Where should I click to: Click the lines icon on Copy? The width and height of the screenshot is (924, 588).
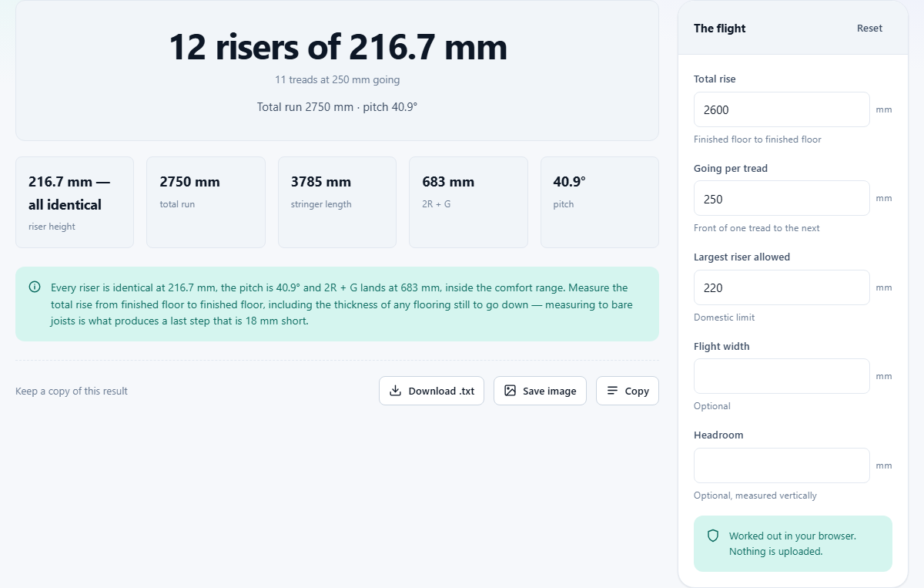click(x=612, y=391)
